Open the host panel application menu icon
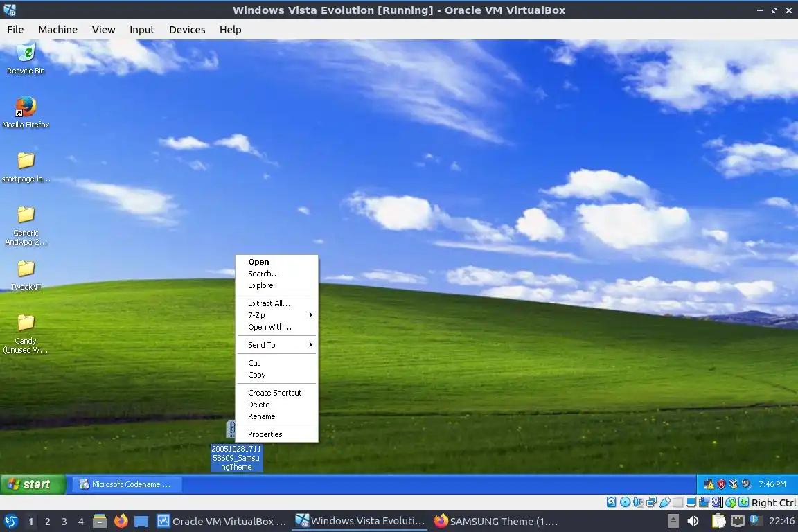 pyautogui.click(x=10, y=522)
